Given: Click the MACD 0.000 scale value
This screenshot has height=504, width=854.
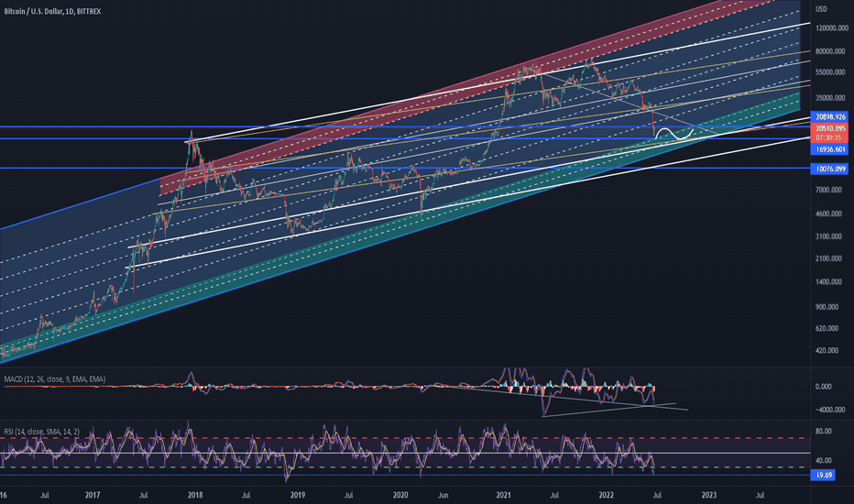Looking at the screenshot, I should (x=824, y=387).
